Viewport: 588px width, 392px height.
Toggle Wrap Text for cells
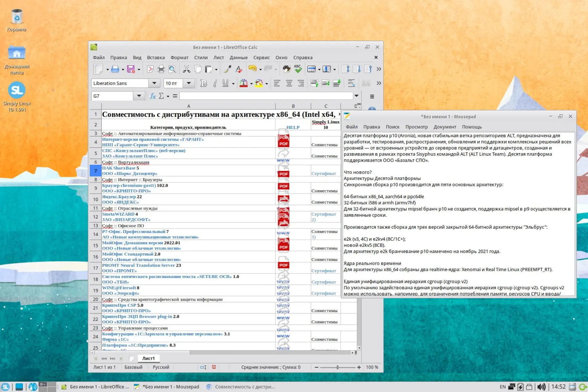(351, 83)
